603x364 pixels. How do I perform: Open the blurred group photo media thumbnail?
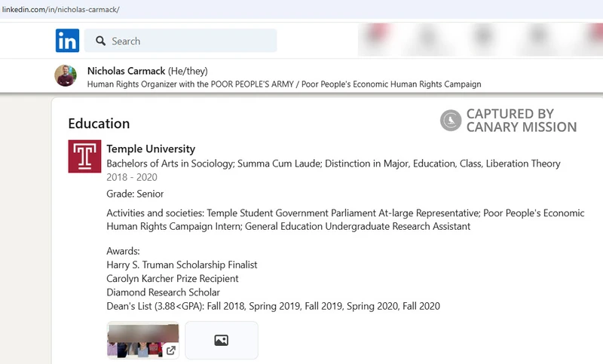pyautogui.click(x=142, y=340)
